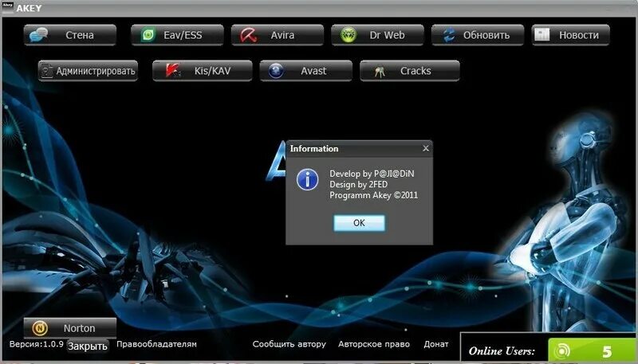Screen dimensions: 638x364
Task: Open the Avast keys section
Action: pyautogui.click(x=306, y=71)
